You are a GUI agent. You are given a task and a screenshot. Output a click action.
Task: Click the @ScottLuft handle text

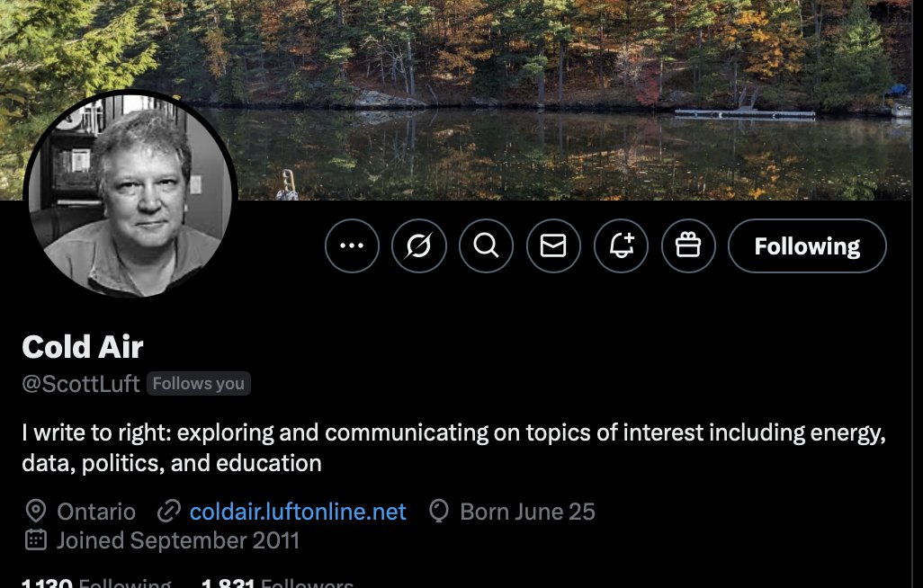[81, 384]
